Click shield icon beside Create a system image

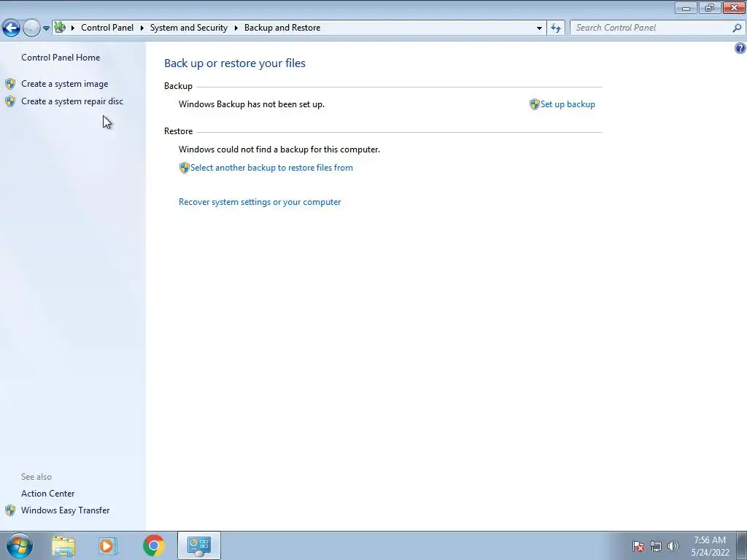(10, 84)
